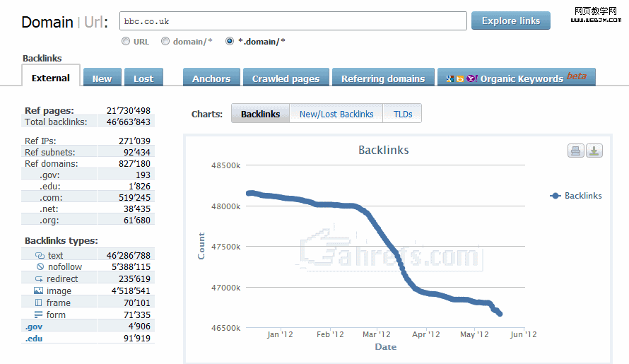Toggle the Backlinks legend series marker
The width and height of the screenshot is (629, 364).
(555, 196)
